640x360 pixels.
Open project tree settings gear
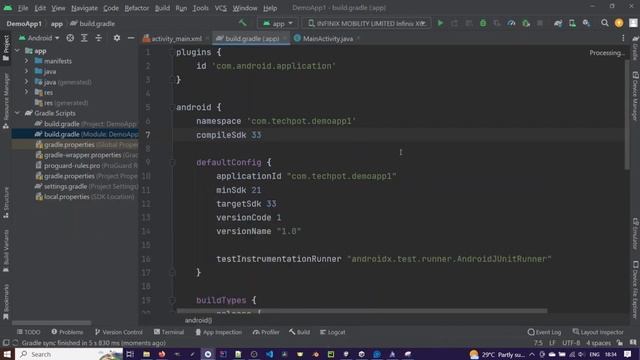[x=117, y=38]
